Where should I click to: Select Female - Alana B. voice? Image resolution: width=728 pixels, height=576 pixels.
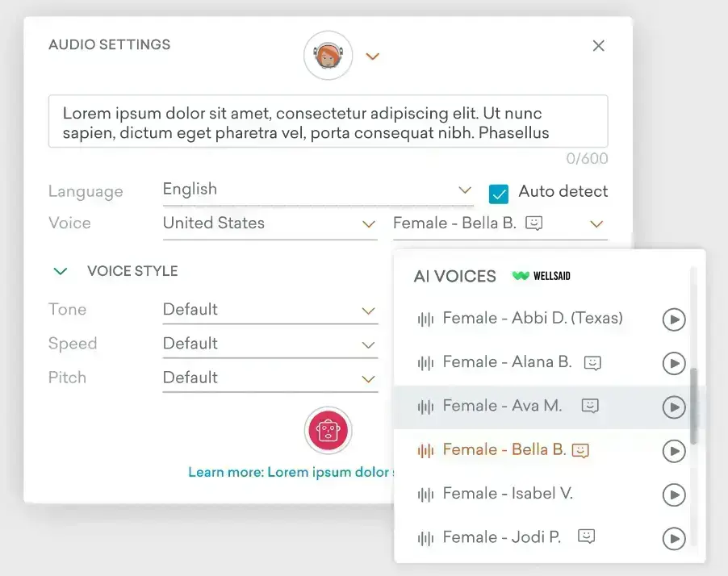pos(507,361)
